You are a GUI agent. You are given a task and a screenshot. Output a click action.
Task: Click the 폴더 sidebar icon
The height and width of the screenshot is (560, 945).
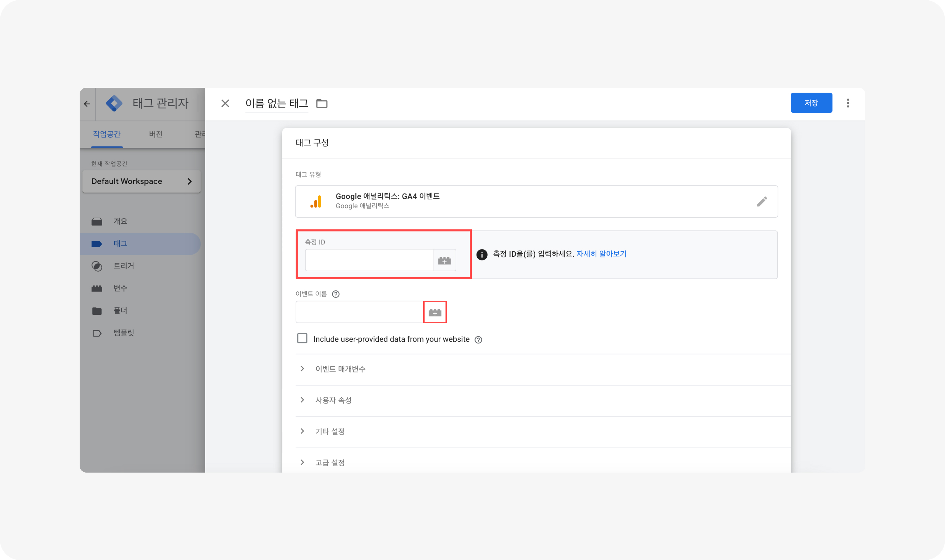[x=97, y=311]
